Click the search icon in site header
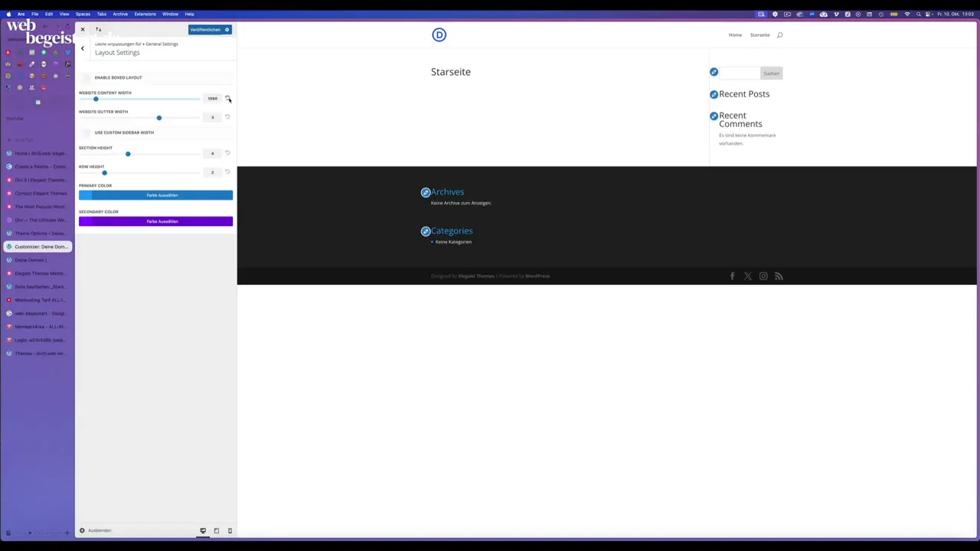Screen dimensions: 980x551 point(779,34)
